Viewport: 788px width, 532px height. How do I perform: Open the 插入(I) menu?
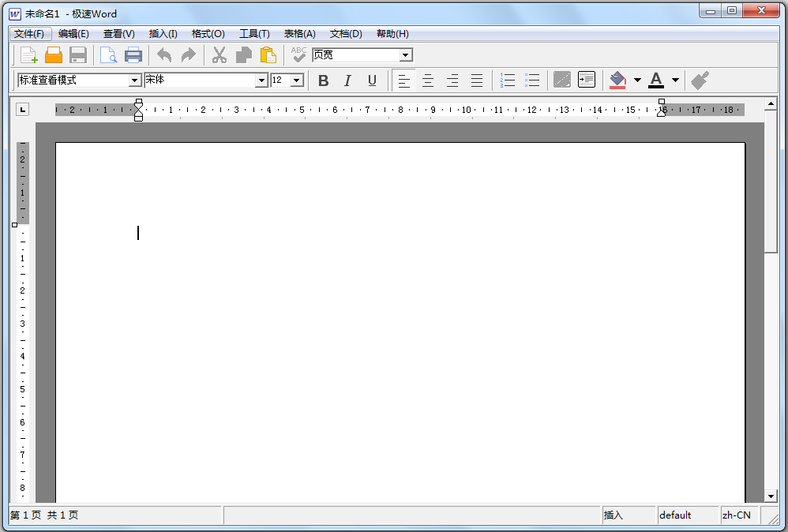pos(162,34)
